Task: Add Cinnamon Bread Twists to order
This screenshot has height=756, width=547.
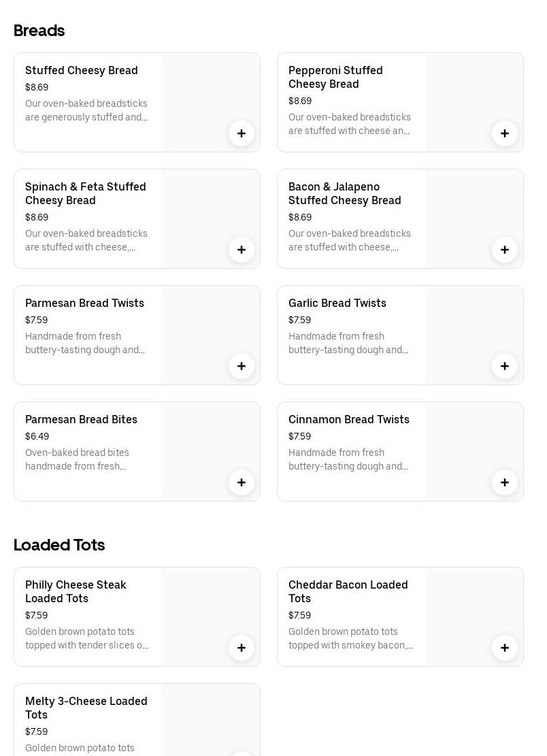Action: tap(505, 482)
